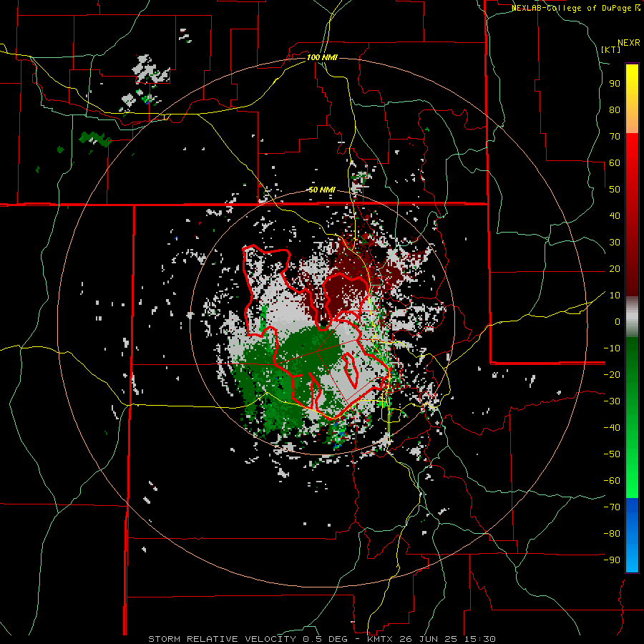The image size is (644, 644).
Task: Click the NEXR label above color bar
Action: 629,43
